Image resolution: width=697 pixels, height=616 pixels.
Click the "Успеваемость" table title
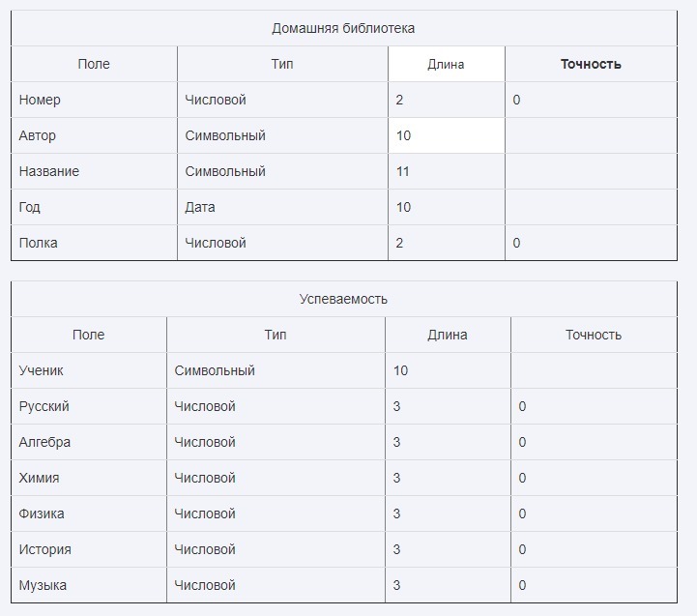pos(343,299)
